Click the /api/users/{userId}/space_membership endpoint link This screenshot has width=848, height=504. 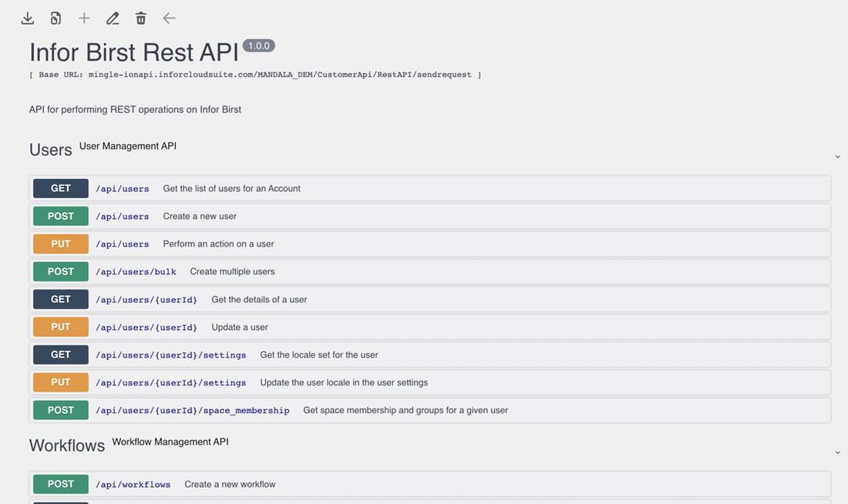click(193, 410)
